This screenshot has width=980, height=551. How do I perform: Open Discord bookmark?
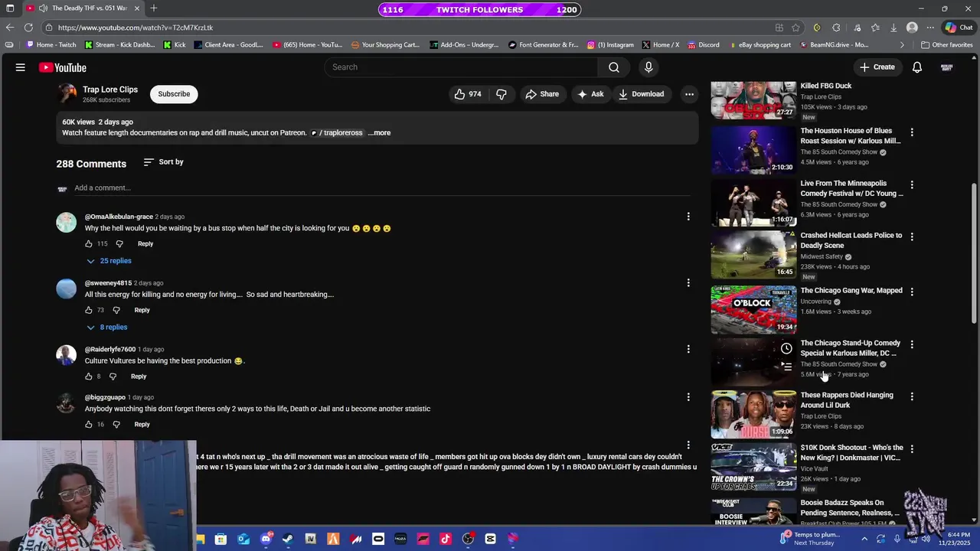[704, 45]
